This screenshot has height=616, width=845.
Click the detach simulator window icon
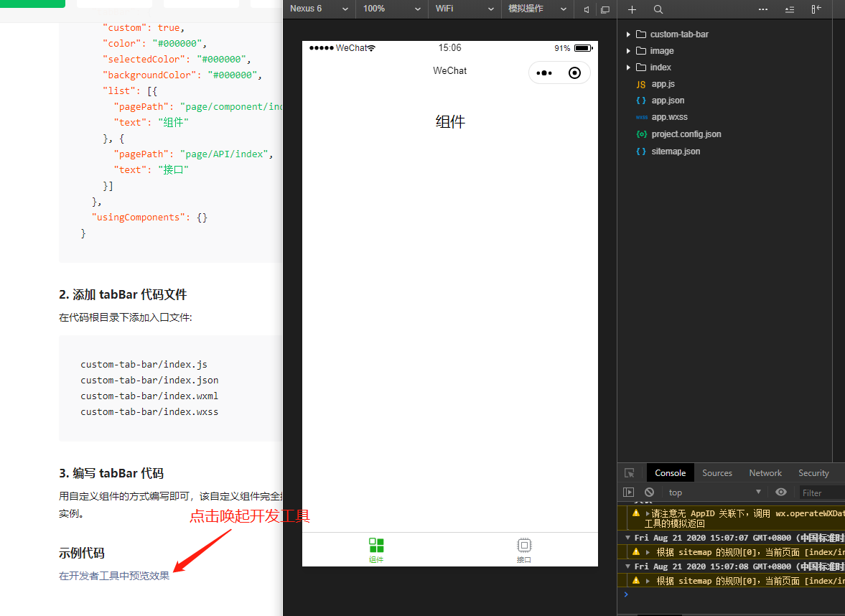[x=605, y=9]
